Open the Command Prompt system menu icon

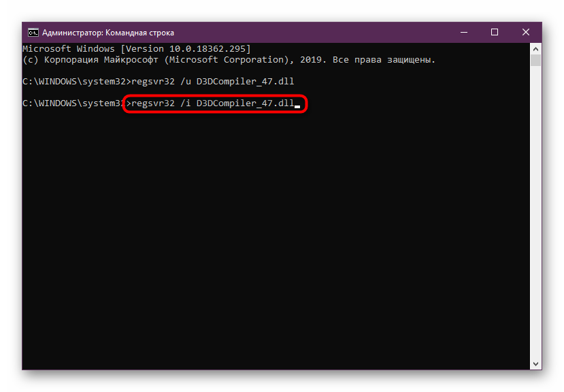[x=33, y=32]
